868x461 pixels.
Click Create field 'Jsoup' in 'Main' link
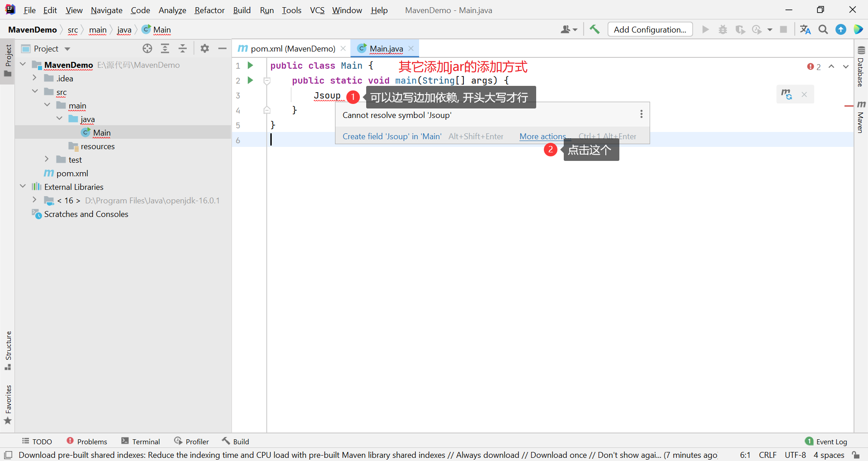click(392, 136)
